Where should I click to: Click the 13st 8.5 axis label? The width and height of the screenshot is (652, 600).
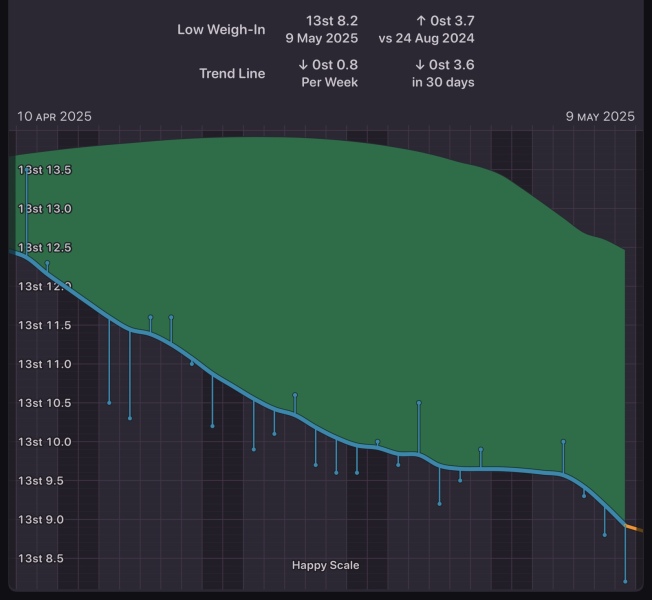[x=44, y=558]
